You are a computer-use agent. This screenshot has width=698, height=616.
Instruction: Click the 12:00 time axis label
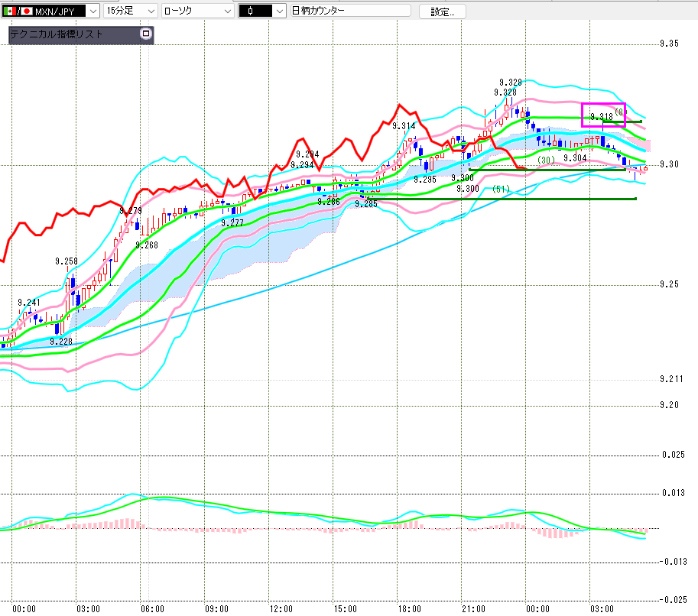(281, 609)
